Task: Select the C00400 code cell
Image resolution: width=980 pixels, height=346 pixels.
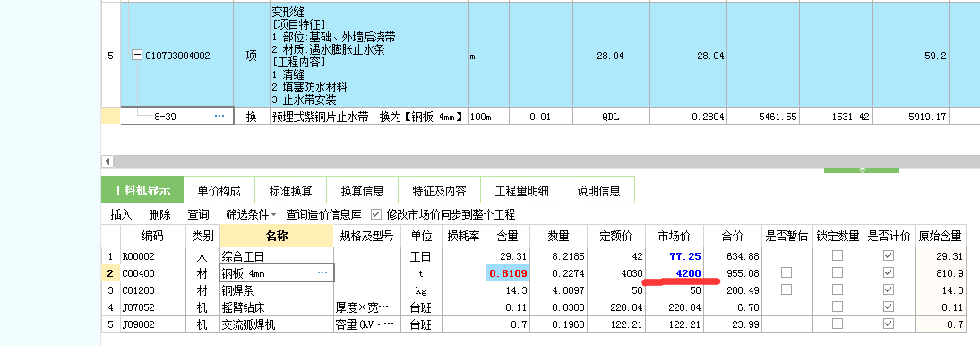Action: [152, 272]
